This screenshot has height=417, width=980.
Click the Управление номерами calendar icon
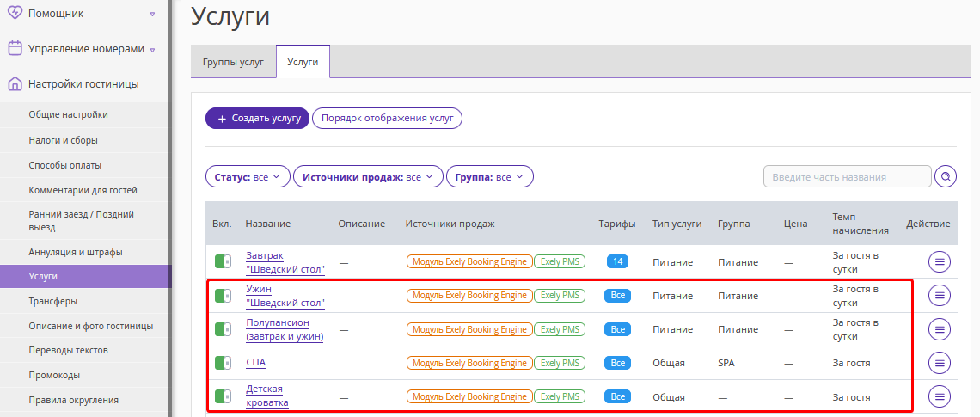coord(15,48)
